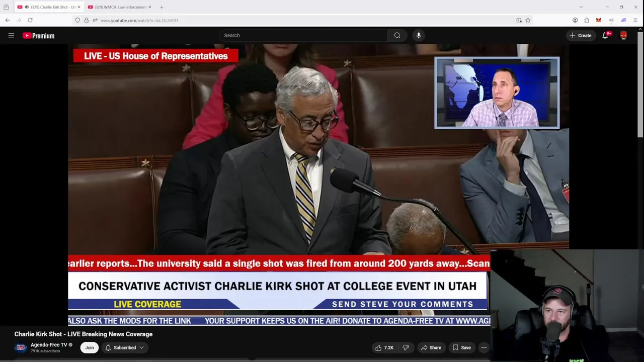This screenshot has width=644, height=362.
Task: Share the video
Action: [431, 347]
